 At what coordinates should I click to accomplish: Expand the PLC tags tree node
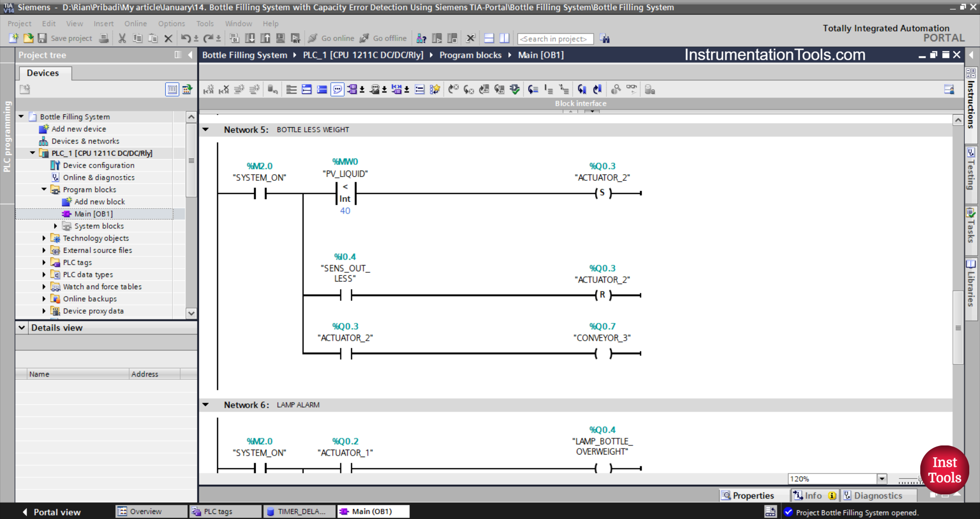(x=44, y=263)
